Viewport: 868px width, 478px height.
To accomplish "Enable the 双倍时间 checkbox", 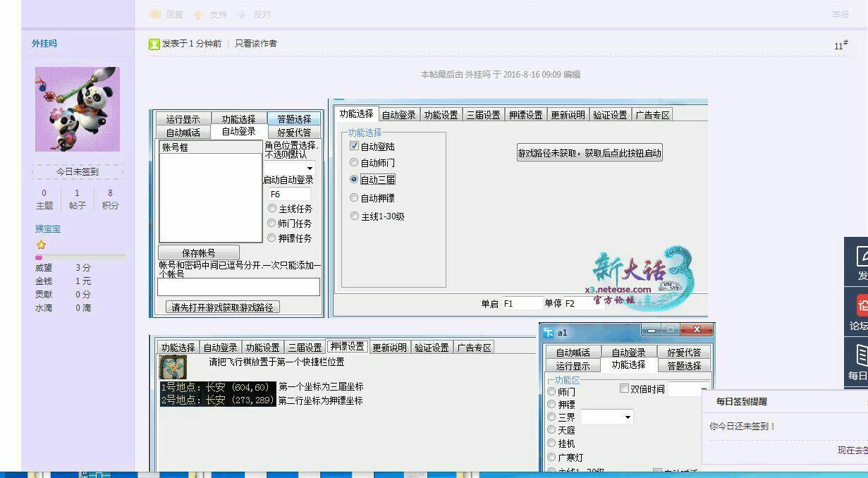I will [624, 388].
